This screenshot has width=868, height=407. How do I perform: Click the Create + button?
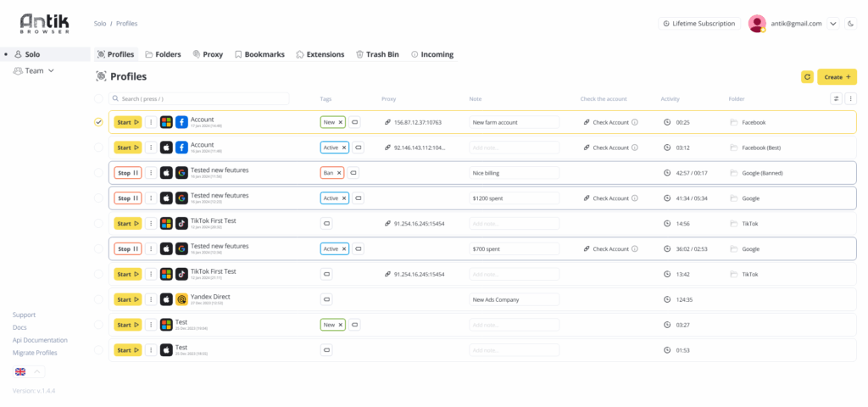tap(837, 77)
